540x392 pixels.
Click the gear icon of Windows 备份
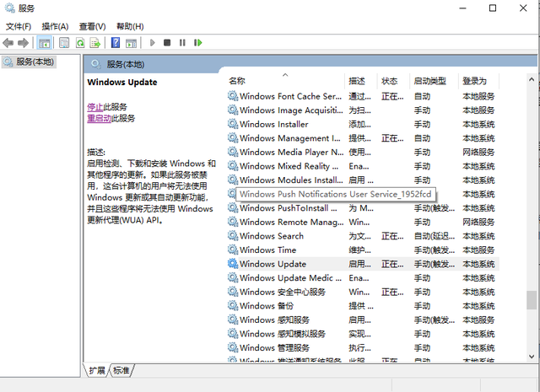pyautogui.click(x=233, y=306)
